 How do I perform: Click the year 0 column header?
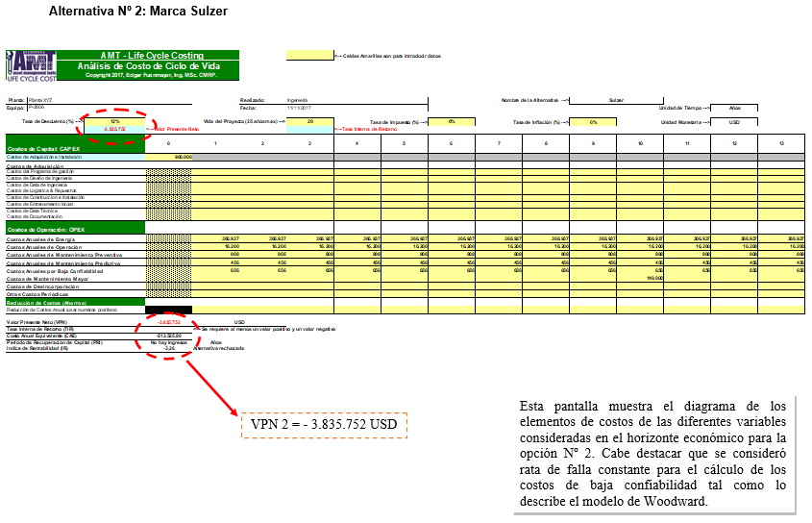pos(169,143)
